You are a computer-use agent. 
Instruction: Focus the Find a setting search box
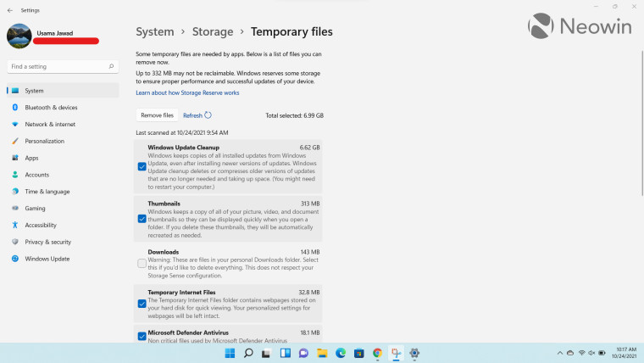[63, 67]
